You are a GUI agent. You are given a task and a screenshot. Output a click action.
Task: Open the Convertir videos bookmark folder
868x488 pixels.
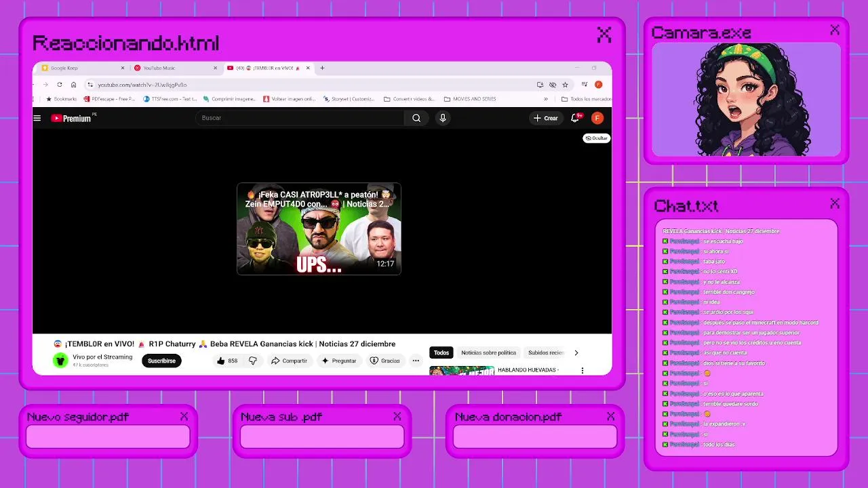pyautogui.click(x=409, y=99)
